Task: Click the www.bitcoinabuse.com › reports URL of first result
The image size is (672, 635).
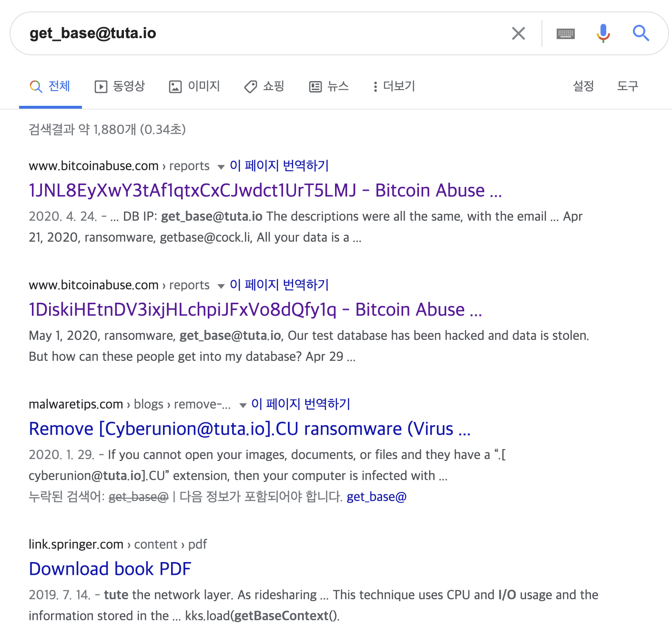Action: coord(119,166)
